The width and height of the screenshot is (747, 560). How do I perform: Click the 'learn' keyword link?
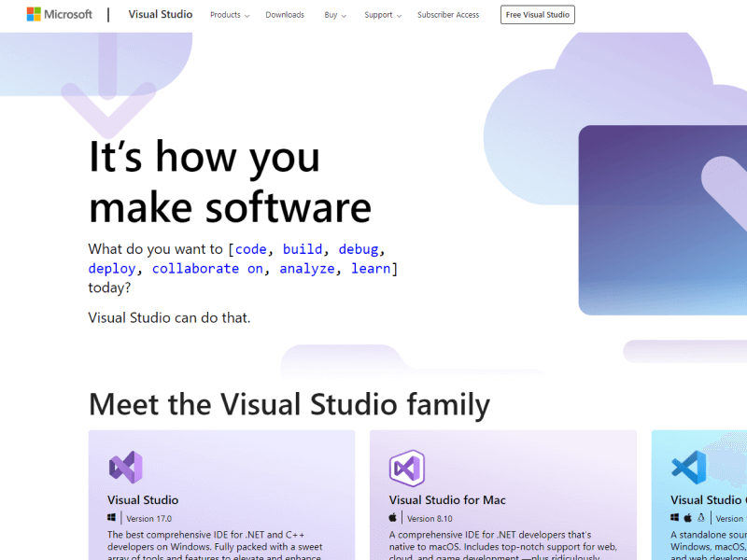(x=371, y=269)
